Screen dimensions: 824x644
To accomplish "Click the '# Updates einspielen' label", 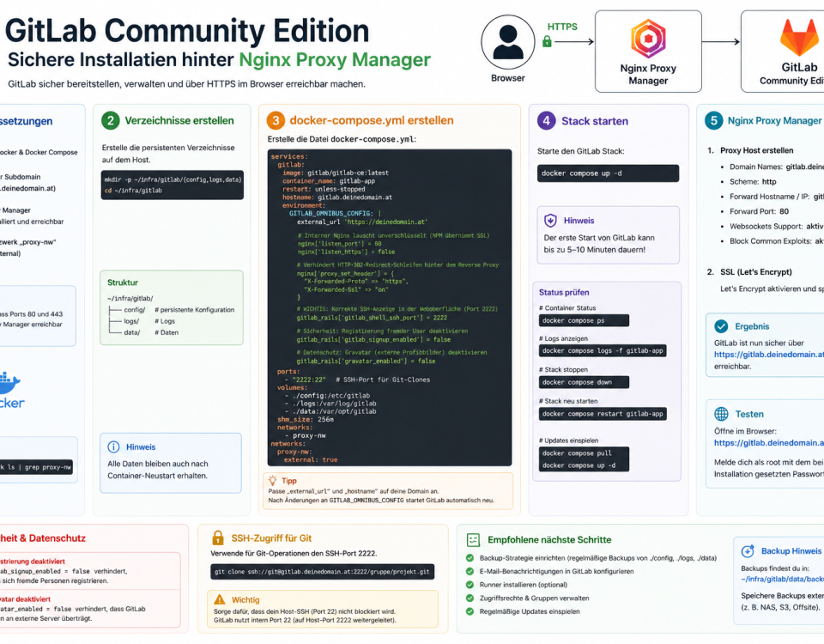I will click(x=568, y=440).
